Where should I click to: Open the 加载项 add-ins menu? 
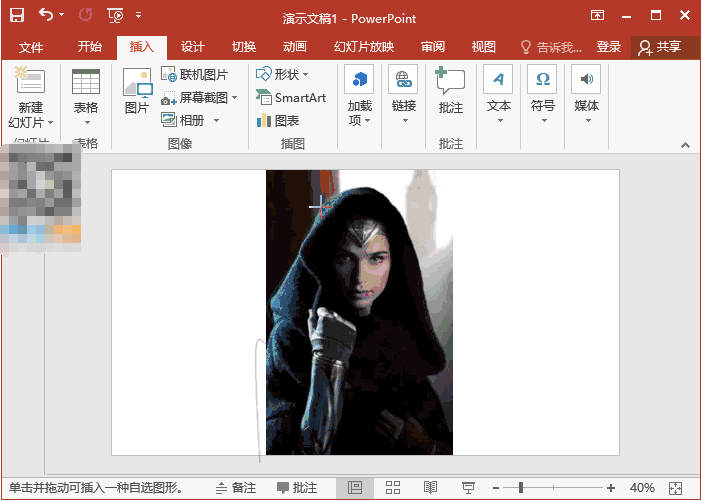[x=360, y=95]
